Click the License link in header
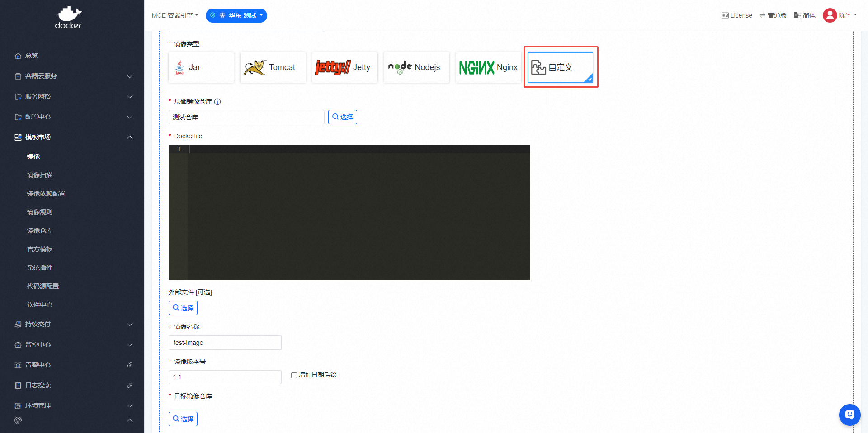868x433 pixels. (x=736, y=15)
